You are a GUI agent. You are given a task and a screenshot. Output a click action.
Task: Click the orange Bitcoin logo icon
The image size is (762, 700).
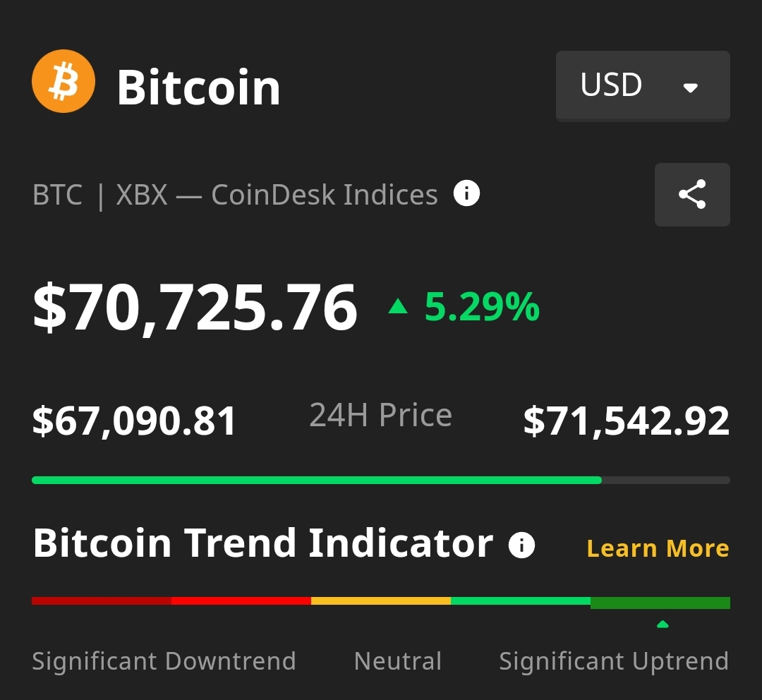pyautogui.click(x=64, y=81)
